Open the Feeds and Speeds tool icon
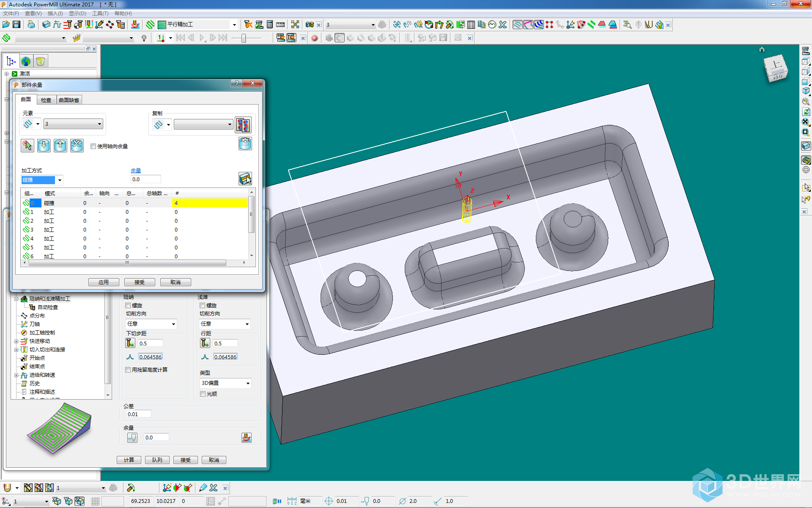Viewport: 812px width, 508px height. (57, 25)
